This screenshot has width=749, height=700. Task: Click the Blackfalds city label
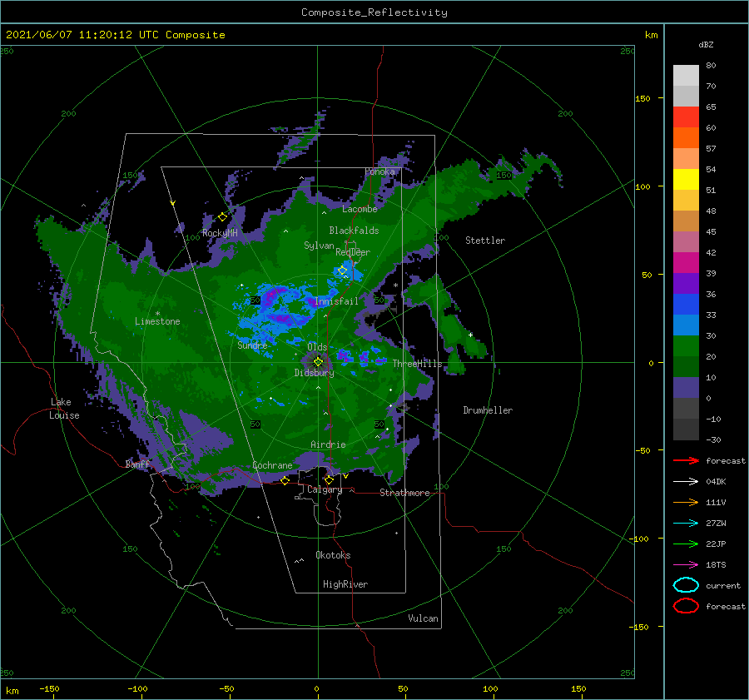(354, 231)
